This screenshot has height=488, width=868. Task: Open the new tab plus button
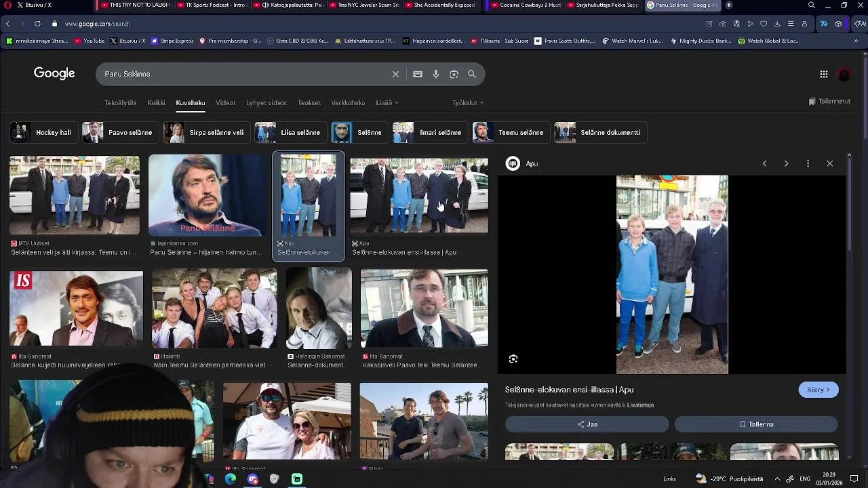729,5
